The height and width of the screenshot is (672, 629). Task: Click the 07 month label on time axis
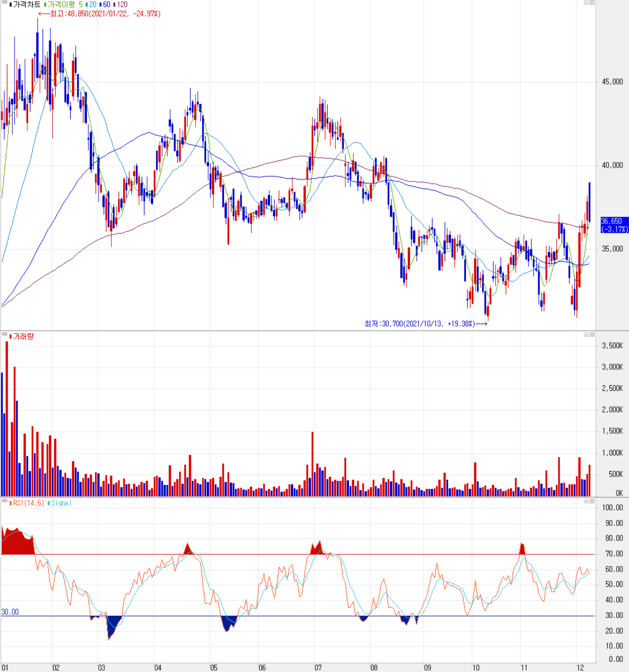click(x=318, y=668)
